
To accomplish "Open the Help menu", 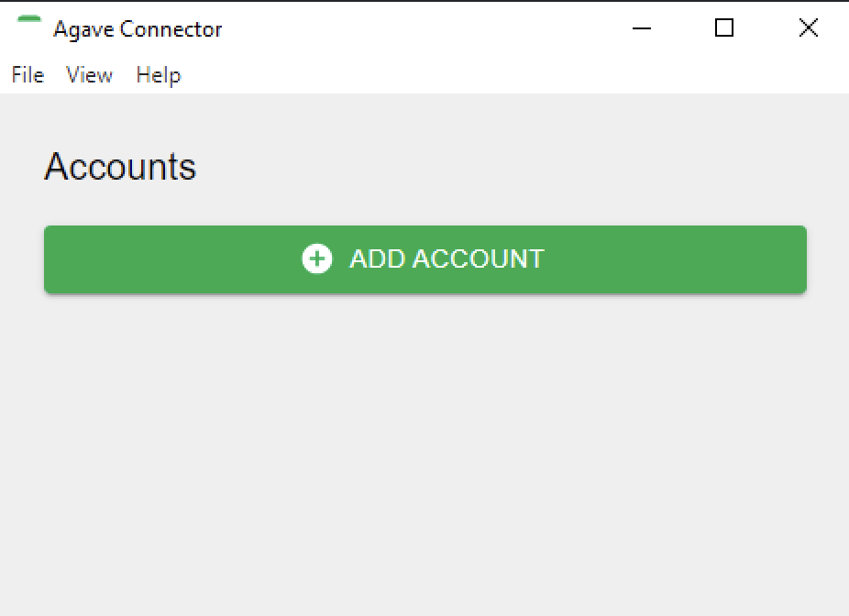I will (158, 75).
